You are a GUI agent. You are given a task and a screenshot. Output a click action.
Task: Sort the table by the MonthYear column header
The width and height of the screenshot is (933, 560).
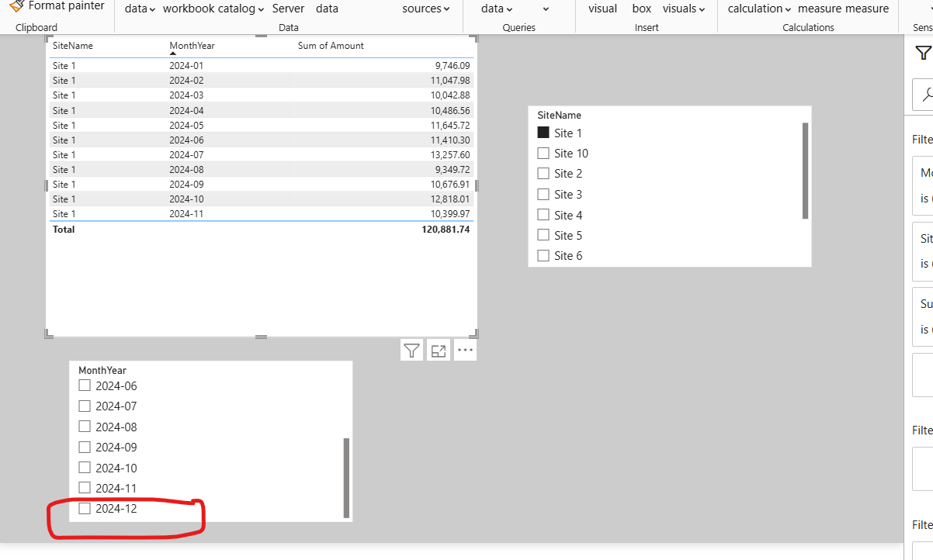tap(192, 46)
